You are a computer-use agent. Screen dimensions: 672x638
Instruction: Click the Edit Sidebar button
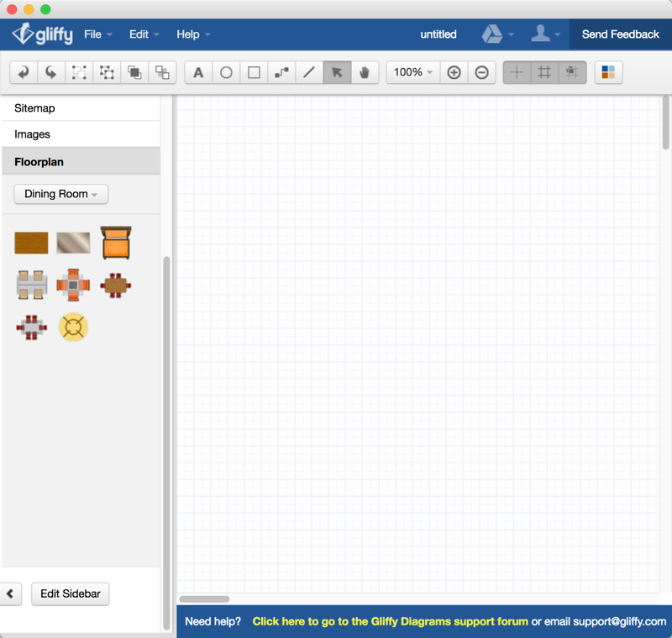71,594
